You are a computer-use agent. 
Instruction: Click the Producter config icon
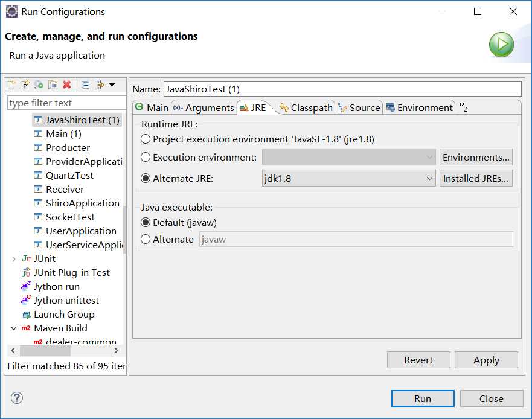[38, 147]
